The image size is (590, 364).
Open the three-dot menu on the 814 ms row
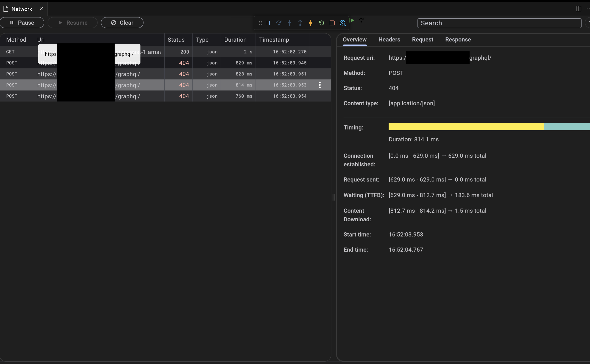click(320, 85)
